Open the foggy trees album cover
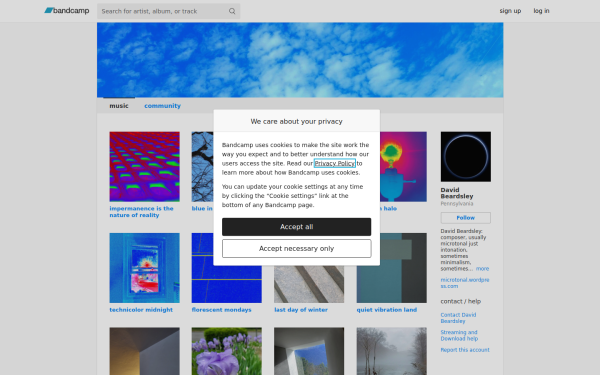Image resolution: width=600 pixels, height=375 pixels. click(x=392, y=351)
